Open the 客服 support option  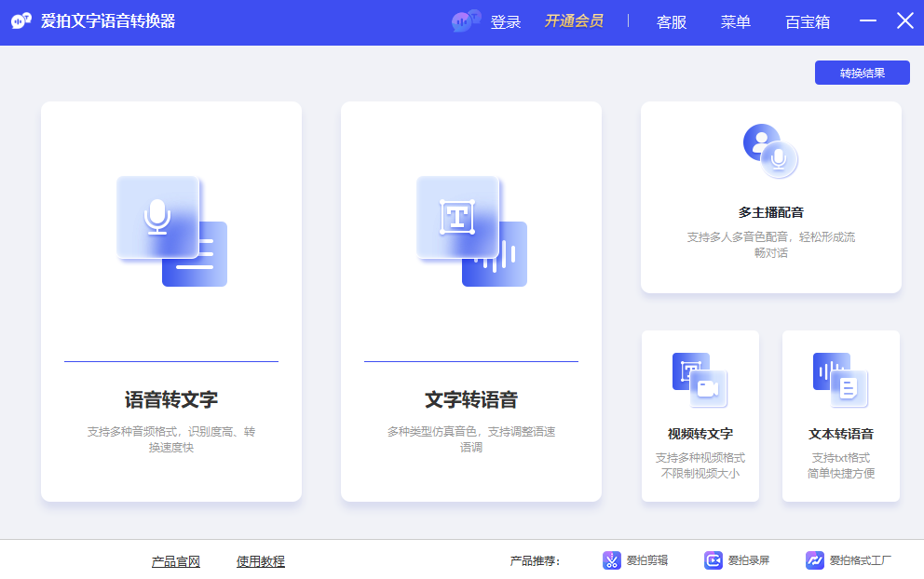pyautogui.click(x=671, y=21)
